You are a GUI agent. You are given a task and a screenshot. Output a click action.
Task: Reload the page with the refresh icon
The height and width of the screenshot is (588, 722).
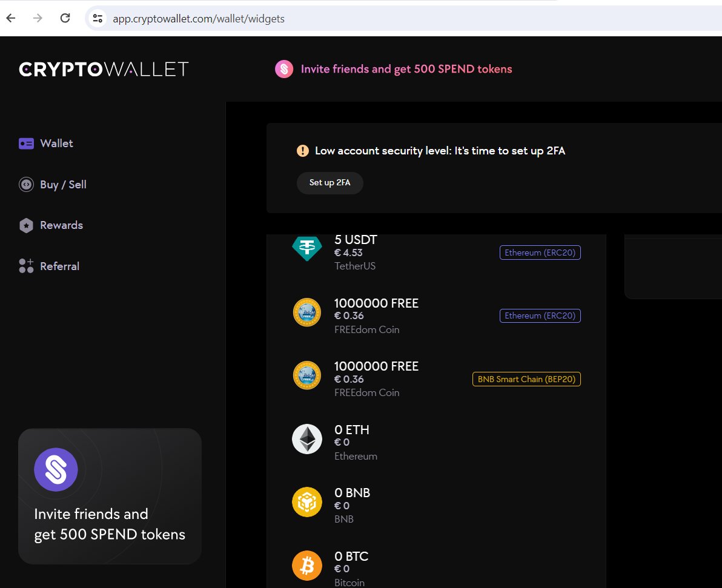(65, 18)
